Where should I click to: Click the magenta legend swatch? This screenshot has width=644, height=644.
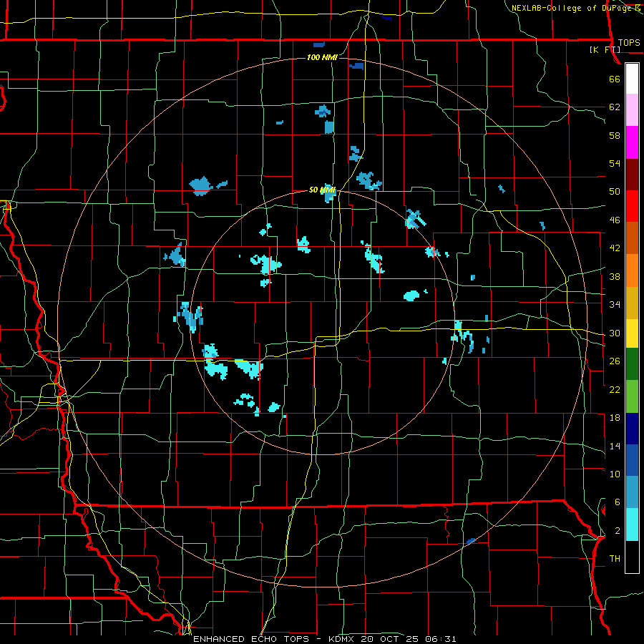click(632, 142)
